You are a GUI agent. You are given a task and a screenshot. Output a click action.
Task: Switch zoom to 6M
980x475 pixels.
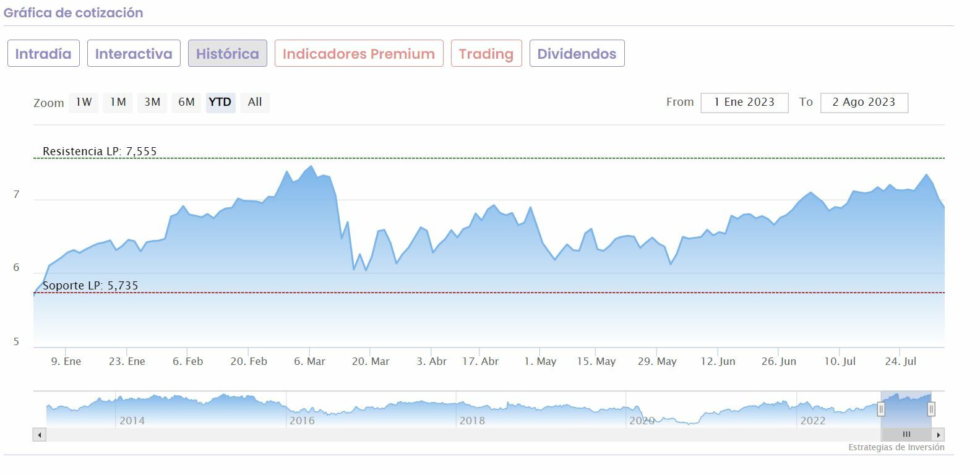click(186, 102)
